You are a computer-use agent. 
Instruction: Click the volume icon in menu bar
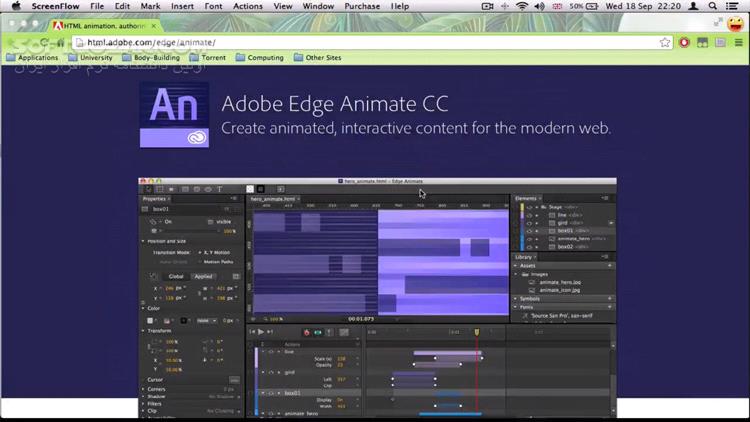click(540, 6)
